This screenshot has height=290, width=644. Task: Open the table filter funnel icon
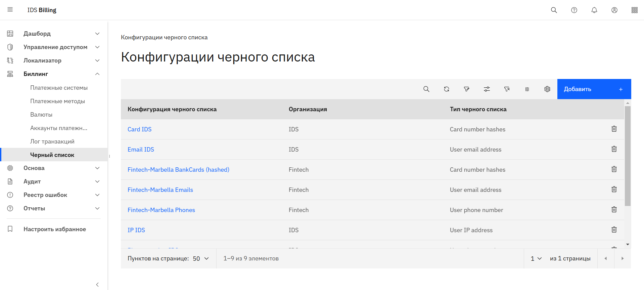point(466,89)
